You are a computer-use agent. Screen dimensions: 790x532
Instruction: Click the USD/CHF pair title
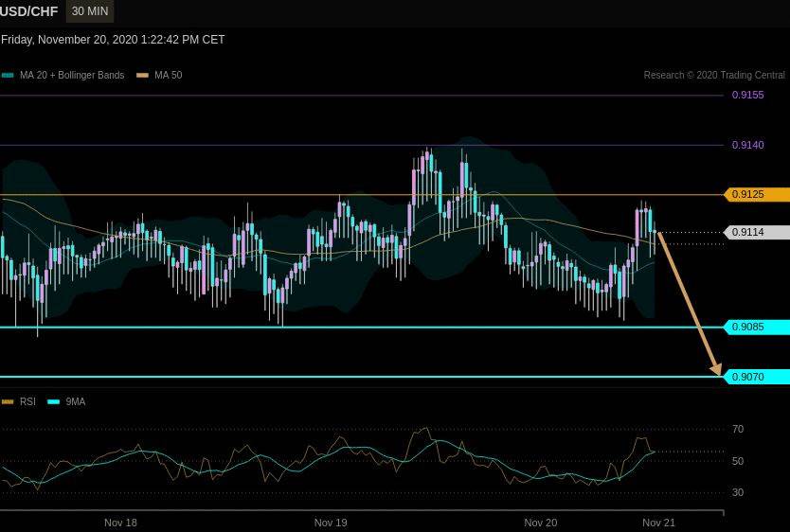coord(28,11)
